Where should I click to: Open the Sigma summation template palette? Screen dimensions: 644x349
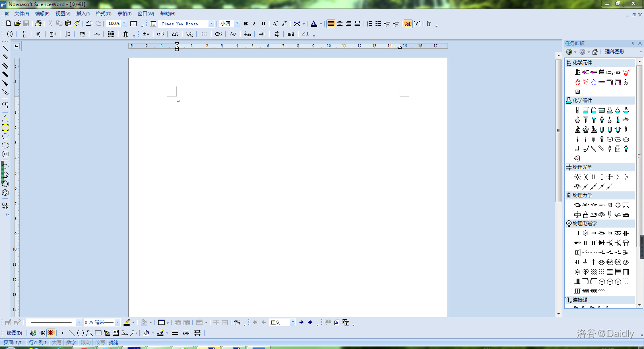click(53, 34)
